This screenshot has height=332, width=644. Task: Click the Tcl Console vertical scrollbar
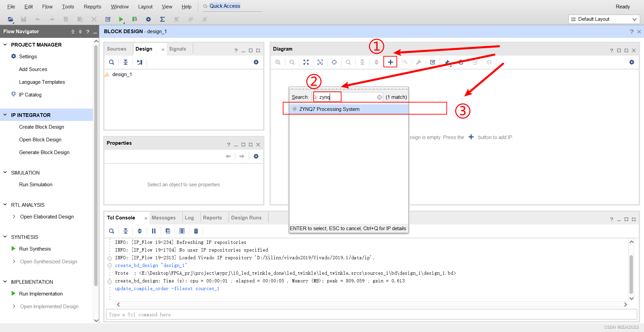(x=631, y=274)
